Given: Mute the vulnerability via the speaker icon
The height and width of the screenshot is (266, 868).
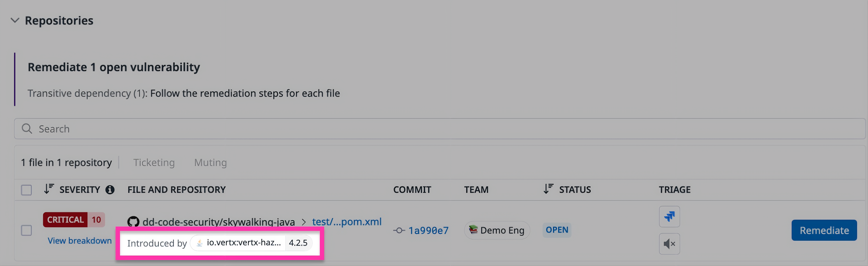Looking at the screenshot, I should pos(669,244).
